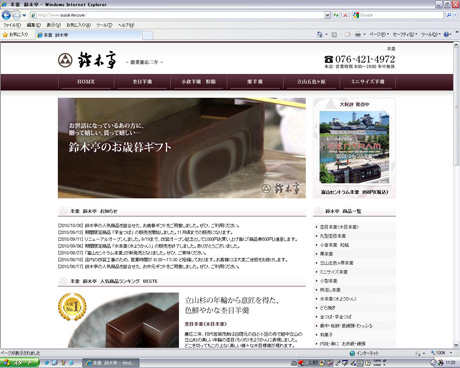Click the Twitter bird quick launch icon

[47, 363]
